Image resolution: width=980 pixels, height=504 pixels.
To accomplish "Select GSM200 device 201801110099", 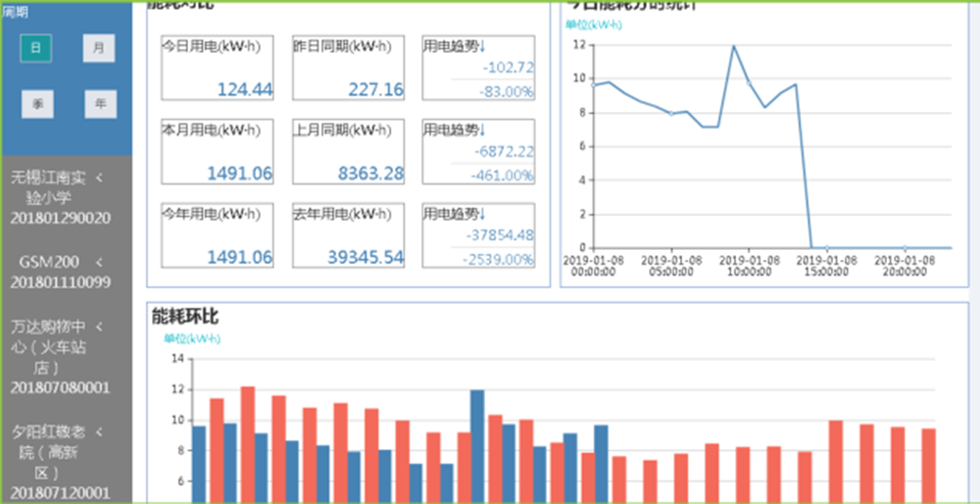I will 60,282.
